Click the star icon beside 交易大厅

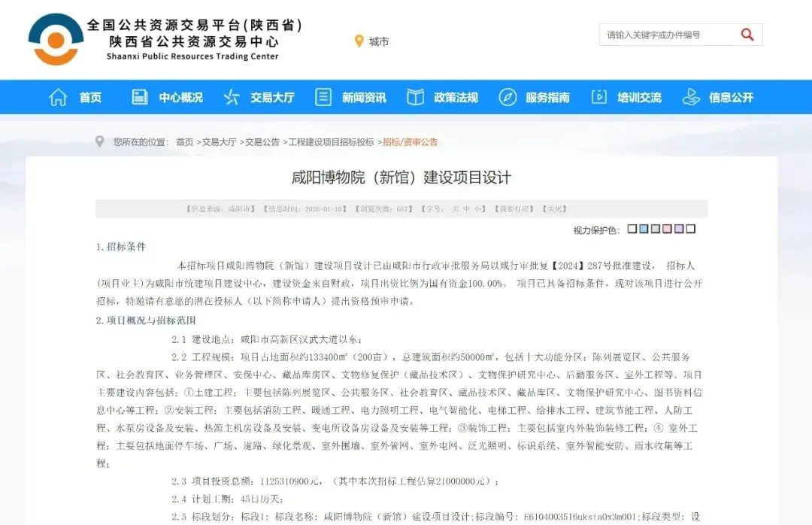pos(232,97)
